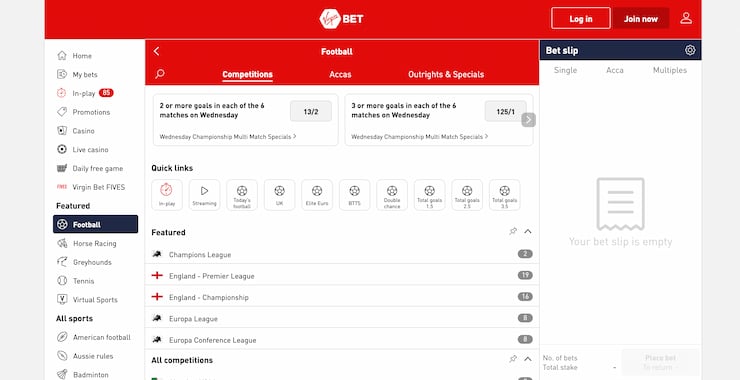Open the In-play quick link
740x380 pixels.
(x=167, y=195)
